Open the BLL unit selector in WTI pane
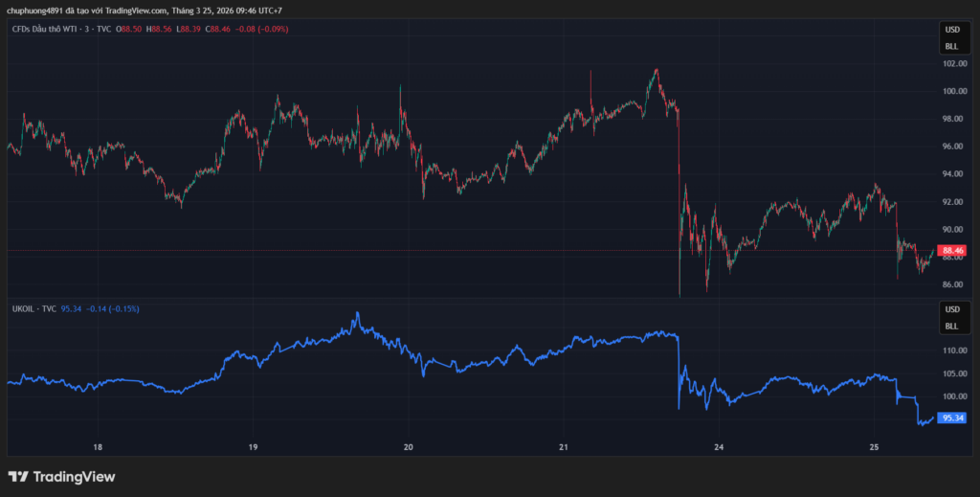Viewport: 980px width, 497px height. click(x=951, y=46)
